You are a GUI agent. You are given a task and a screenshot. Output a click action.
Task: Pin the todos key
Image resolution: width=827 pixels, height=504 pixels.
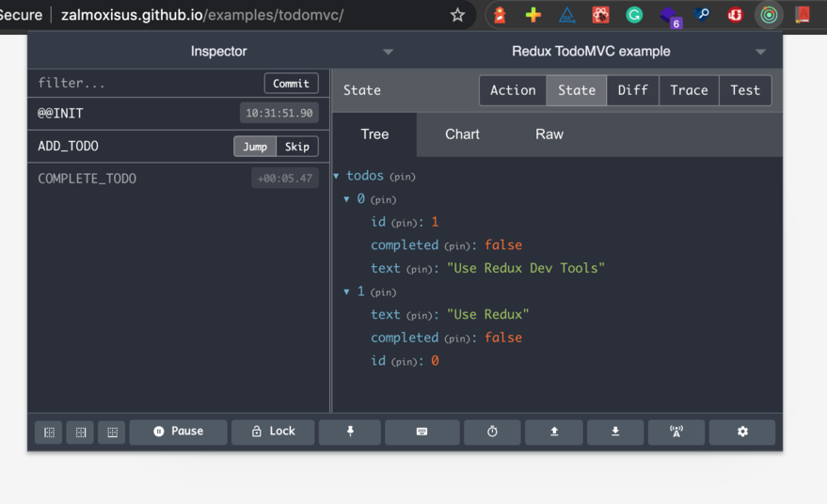coord(403,177)
